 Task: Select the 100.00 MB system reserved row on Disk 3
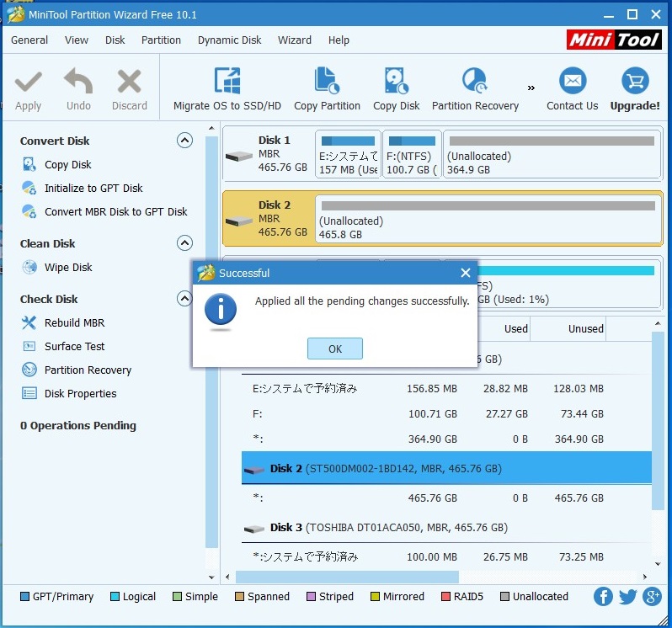(446, 557)
